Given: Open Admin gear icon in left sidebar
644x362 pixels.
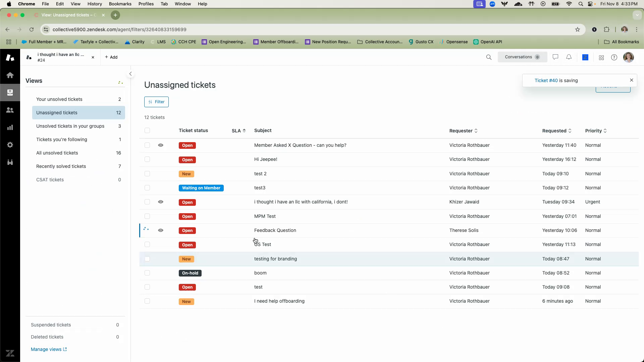Looking at the screenshot, I should coord(10,145).
